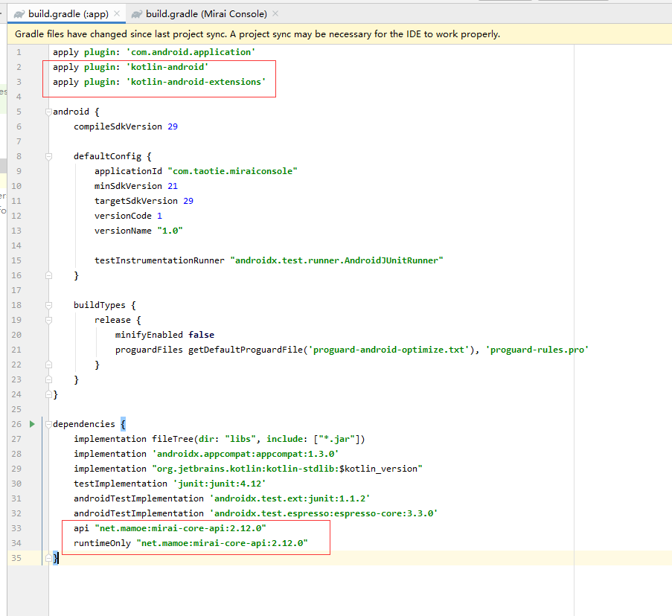This screenshot has height=616, width=672.
Task: Click the Gradle elephant icon on Mirai Console tab
Action: click(136, 14)
